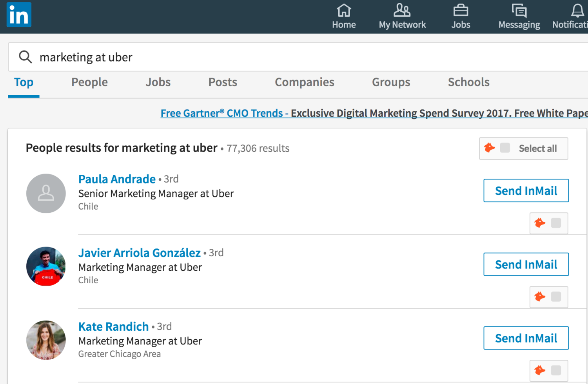
Task: Click 'Chile' under Paula Andrade
Action: tap(88, 206)
